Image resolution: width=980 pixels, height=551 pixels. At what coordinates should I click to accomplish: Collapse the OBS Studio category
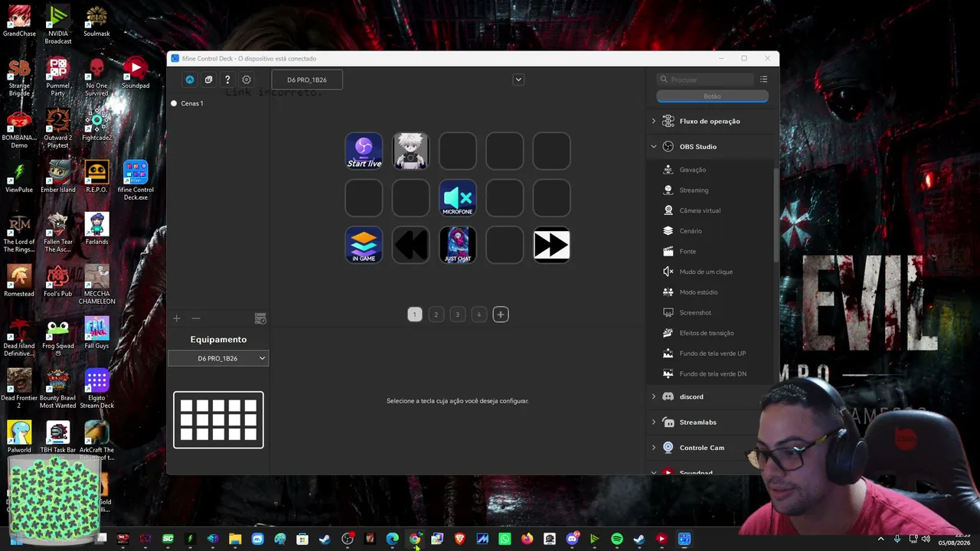(654, 146)
